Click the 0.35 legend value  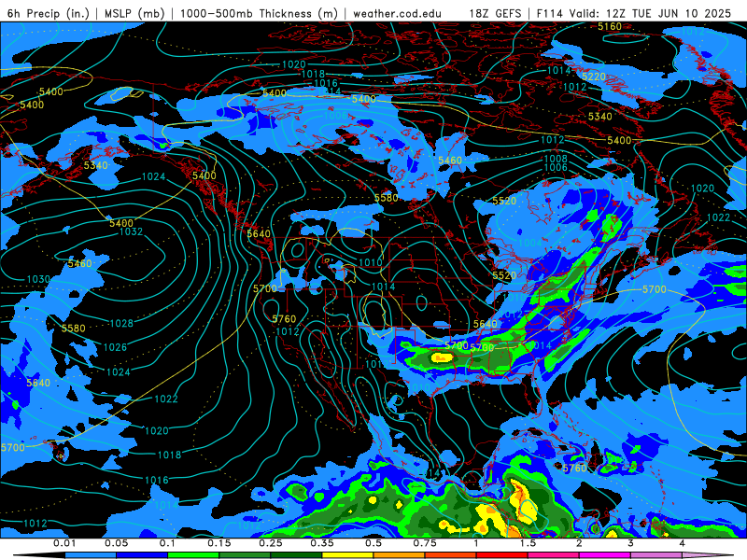point(322,543)
